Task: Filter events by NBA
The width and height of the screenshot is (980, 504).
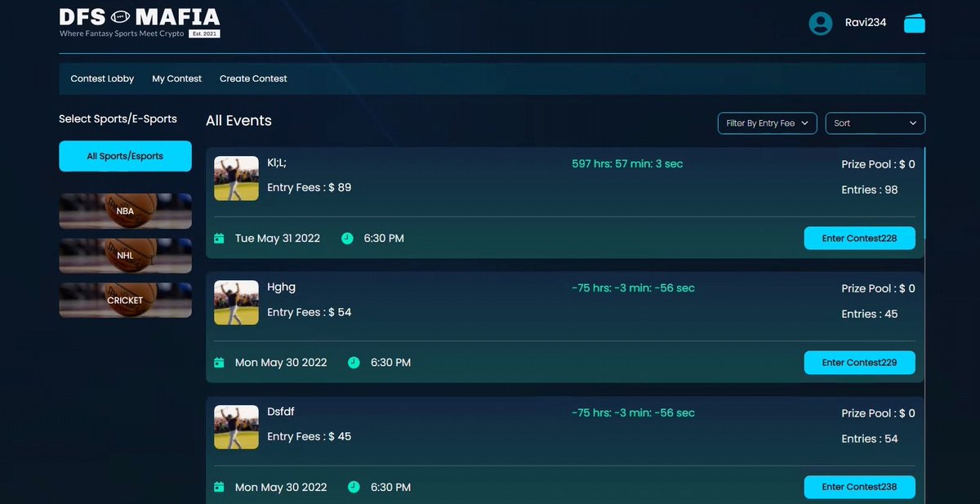Action: [125, 211]
